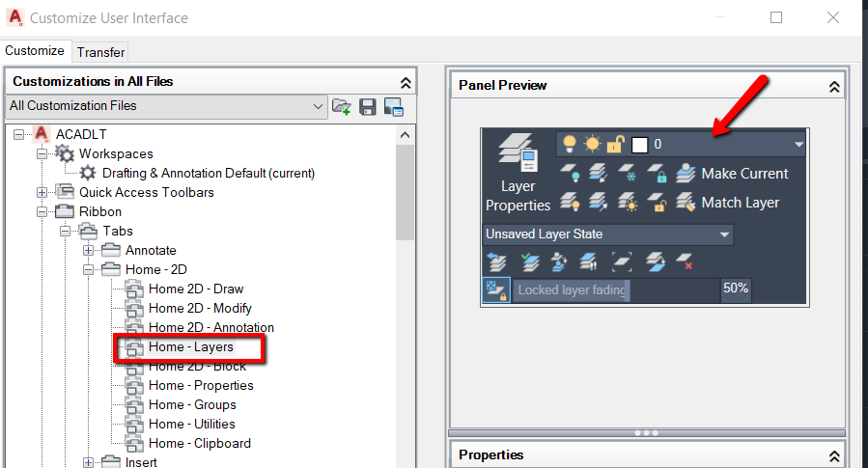Collapse the Customizations in All Files pane

(406, 83)
